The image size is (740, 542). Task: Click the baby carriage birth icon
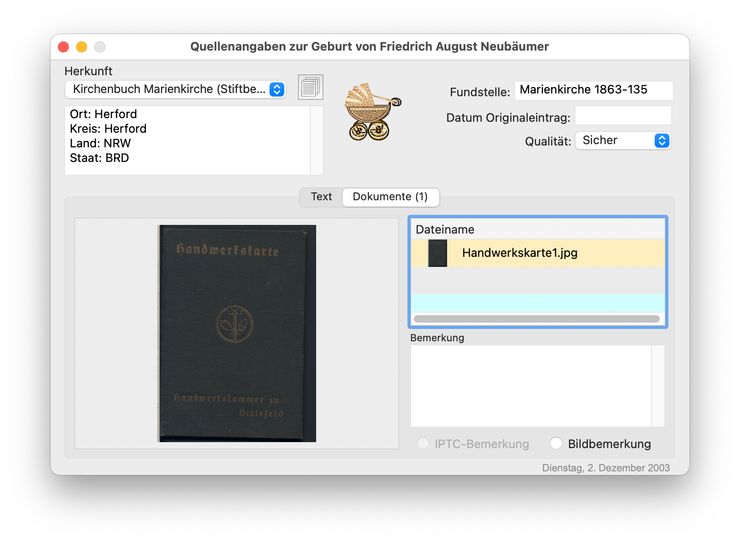point(371,109)
